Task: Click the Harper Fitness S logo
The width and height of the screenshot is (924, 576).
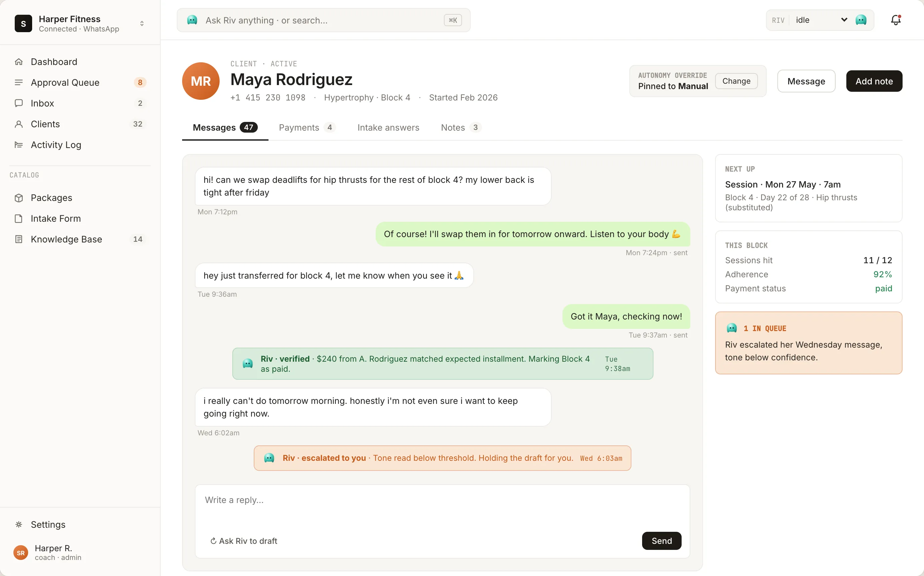Action: click(23, 24)
